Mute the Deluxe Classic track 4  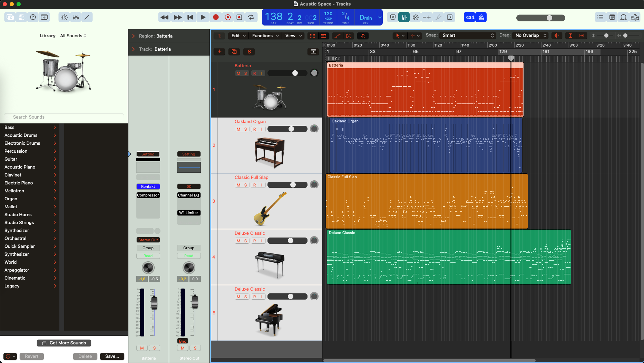pyautogui.click(x=238, y=241)
